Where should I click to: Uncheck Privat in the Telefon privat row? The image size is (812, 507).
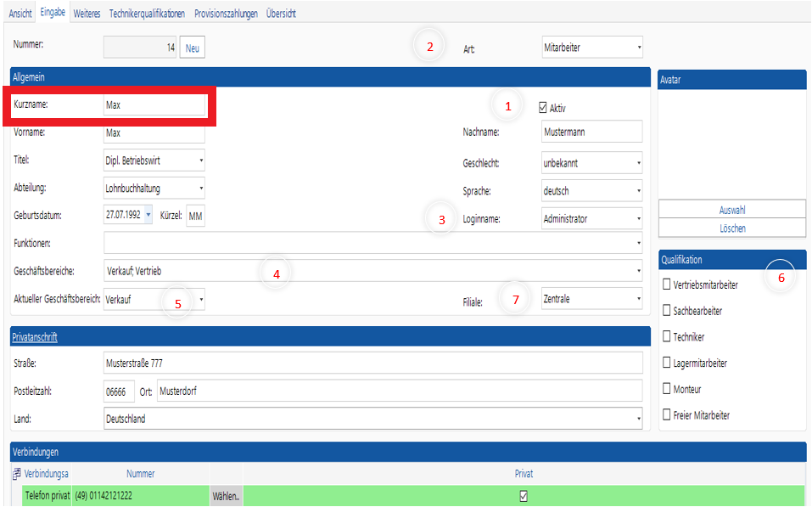click(x=524, y=496)
